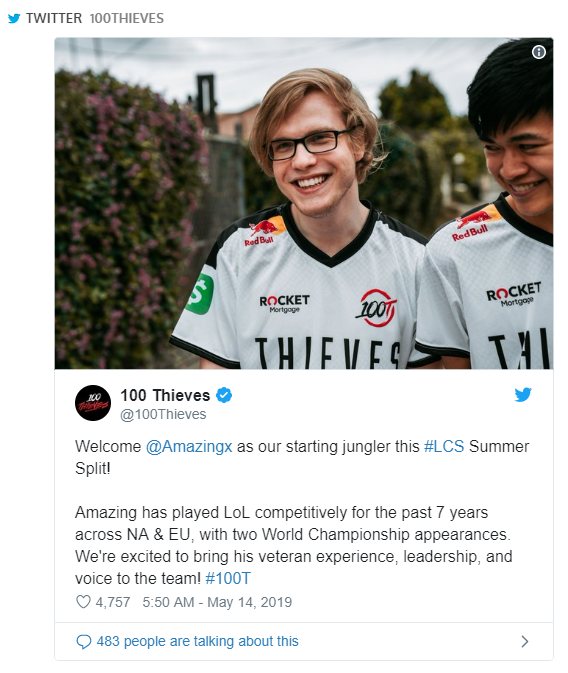This screenshot has height=673, width=568.
Task: Open the #100T hashtag link
Action: (x=228, y=578)
